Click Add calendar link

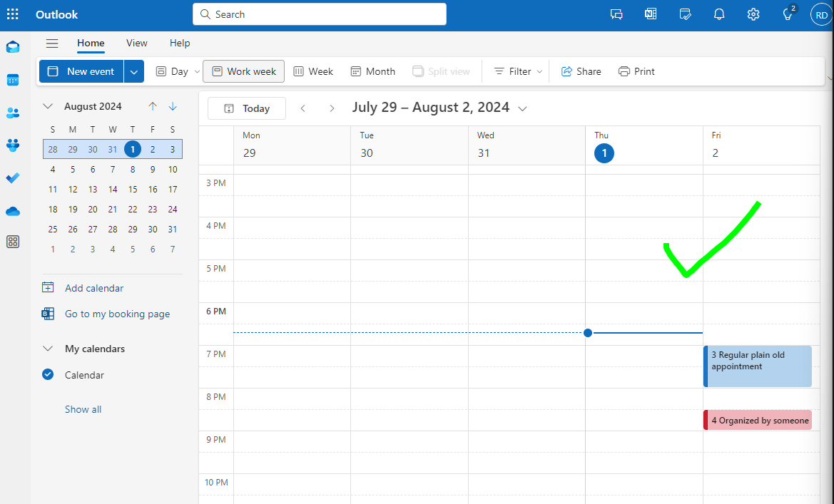click(94, 287)
